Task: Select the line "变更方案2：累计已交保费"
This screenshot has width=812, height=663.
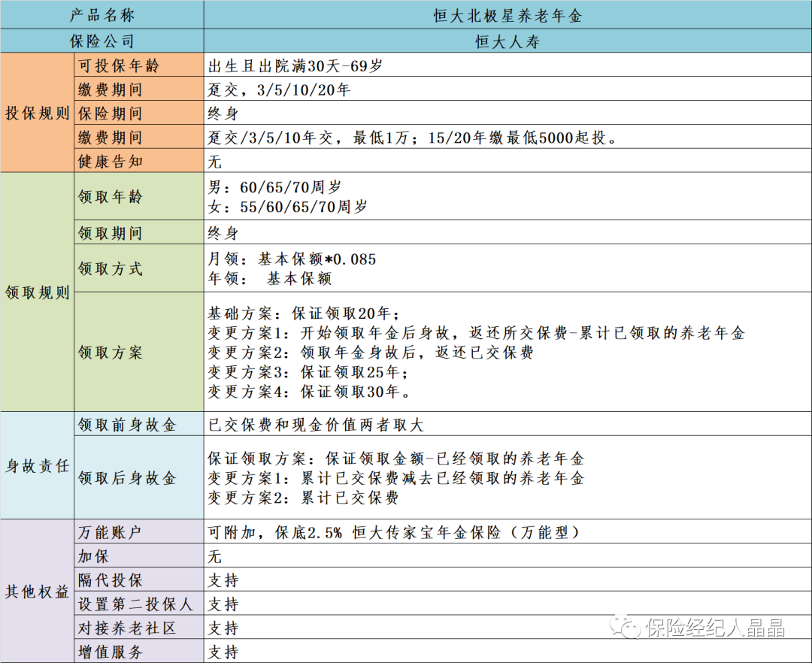Action: [304, 498]
